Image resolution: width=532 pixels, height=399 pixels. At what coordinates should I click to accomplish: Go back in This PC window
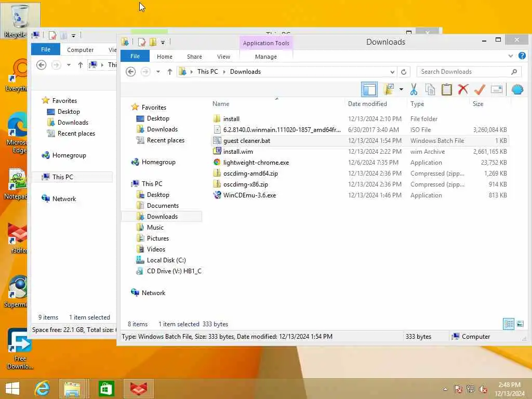click(42, 65)
